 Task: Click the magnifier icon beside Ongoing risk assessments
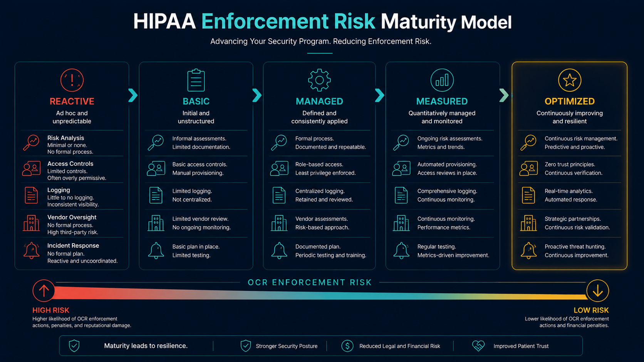tap(401, 143)
